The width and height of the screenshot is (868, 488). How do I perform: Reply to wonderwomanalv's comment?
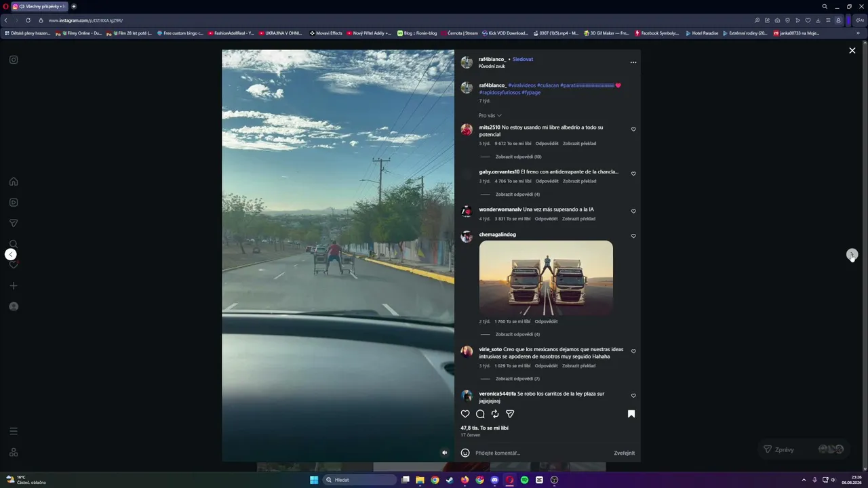coord(546,219)
